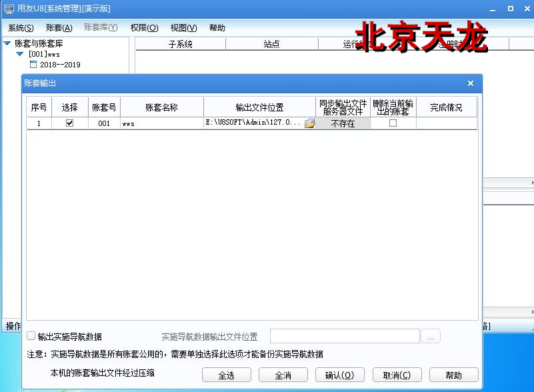Open folder browse icon for output path

309,123
